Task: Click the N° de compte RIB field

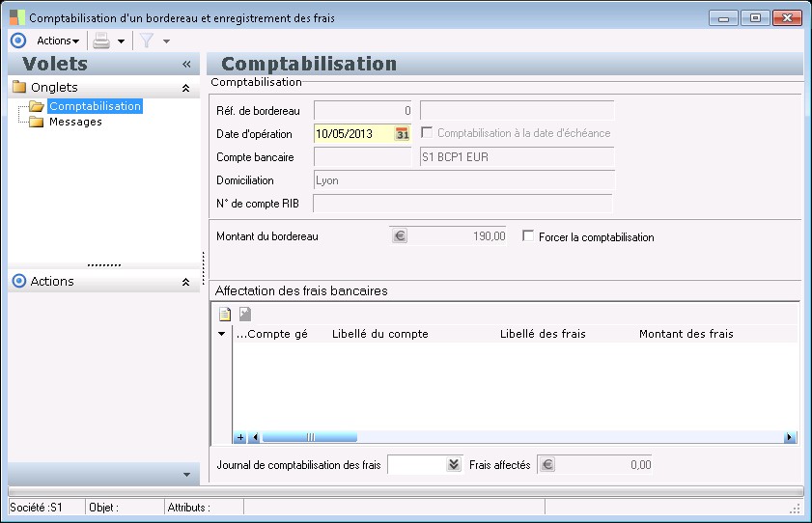Action: point(462,204)
